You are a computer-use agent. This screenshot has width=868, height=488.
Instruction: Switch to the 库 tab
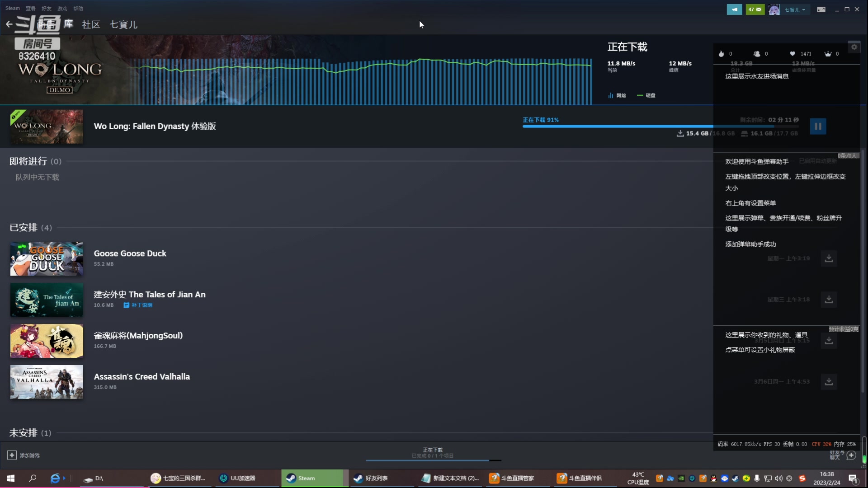(x=68, y=24)
